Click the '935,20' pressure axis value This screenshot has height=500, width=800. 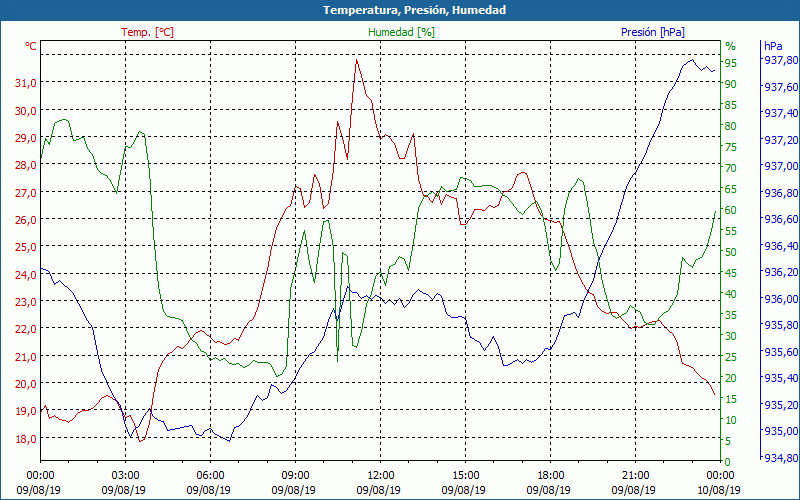pos(780,405)
